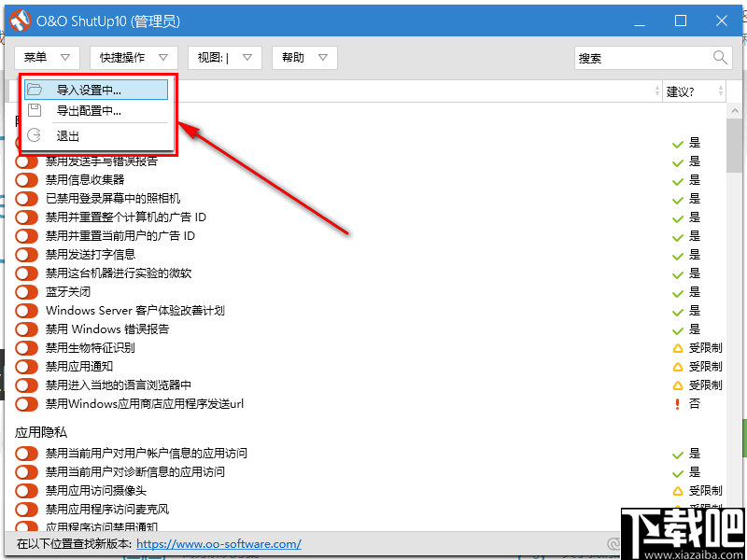Screen dimensions: 747x560
Task: Click the folder icon beside 导入设置中
Action: (35, 89)
